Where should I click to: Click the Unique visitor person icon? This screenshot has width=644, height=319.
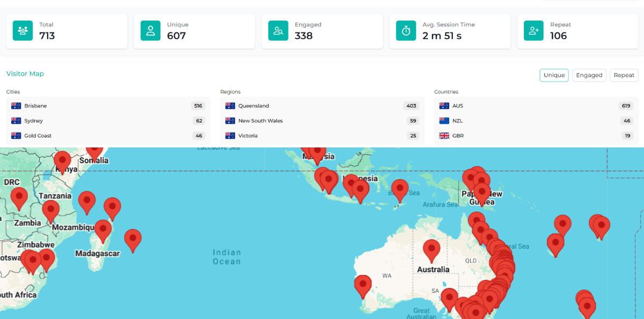tap(151, 31)
